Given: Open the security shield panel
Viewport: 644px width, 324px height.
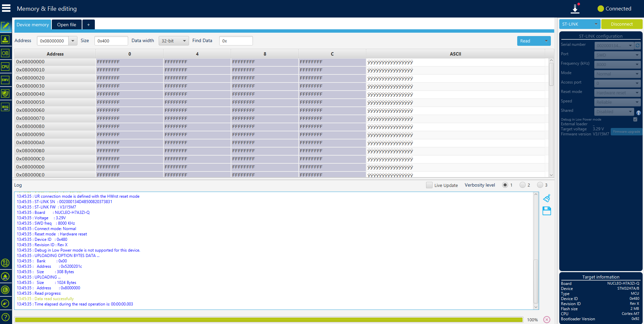Looking at the screenshot, I should click(x=5, y=93).
